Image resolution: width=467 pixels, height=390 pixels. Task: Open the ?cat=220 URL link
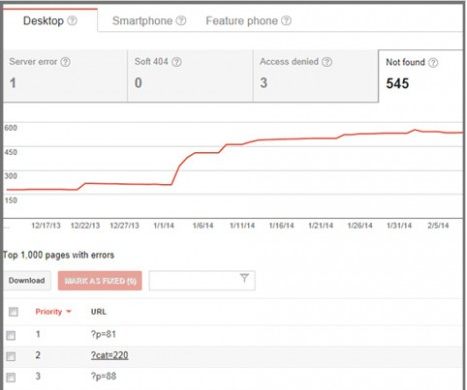(x=109, y=355)
